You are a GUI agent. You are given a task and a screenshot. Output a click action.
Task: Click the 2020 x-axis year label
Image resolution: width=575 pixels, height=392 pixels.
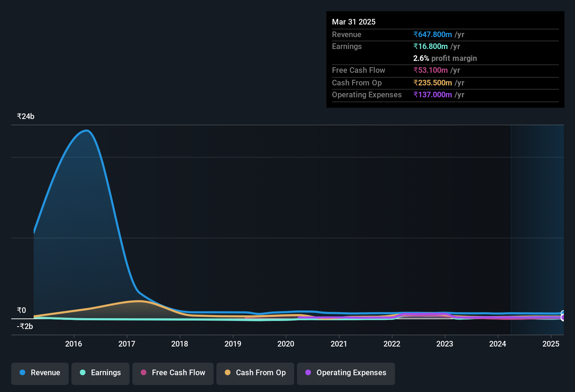pos(286,344)
